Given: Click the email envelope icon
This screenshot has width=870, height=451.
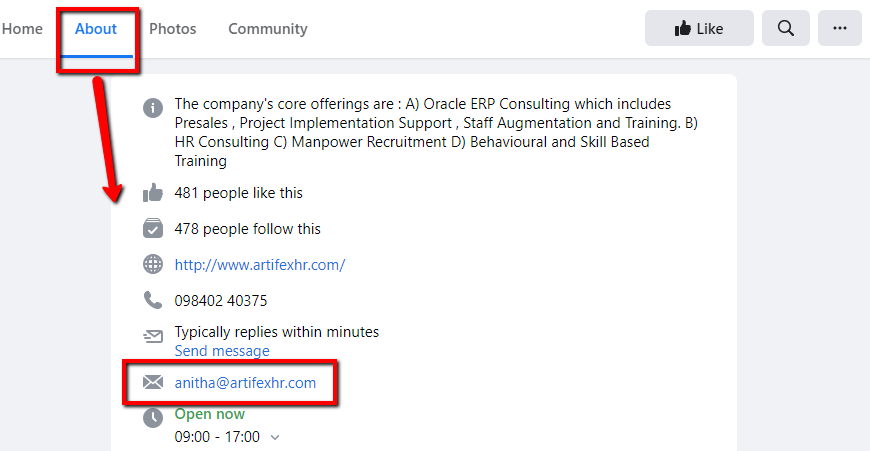Looking at the screenshot, I should point(153,382).
